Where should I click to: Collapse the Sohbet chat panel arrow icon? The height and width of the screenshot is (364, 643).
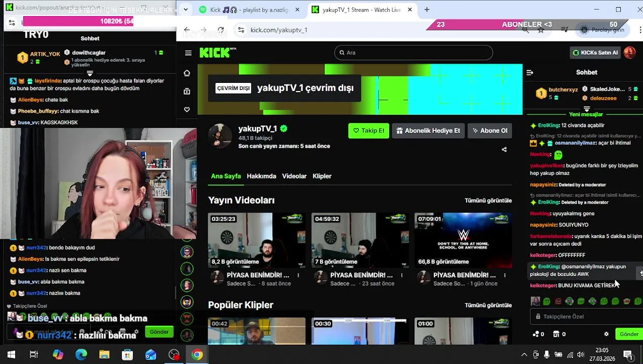530,73
